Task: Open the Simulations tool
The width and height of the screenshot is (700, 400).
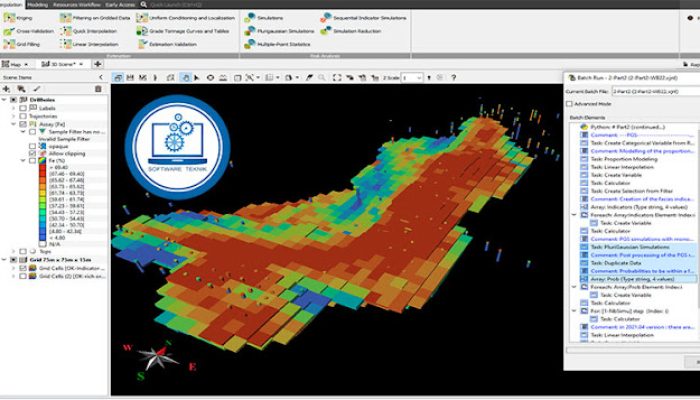Action: tap(263, 18)
